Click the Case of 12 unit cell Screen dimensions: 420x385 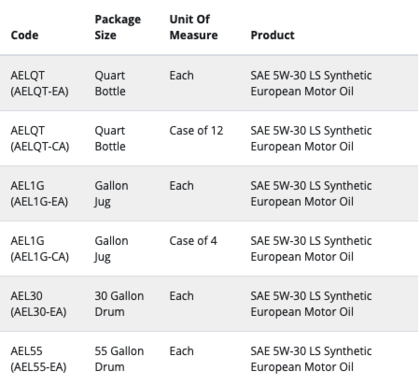click(196, 131)
